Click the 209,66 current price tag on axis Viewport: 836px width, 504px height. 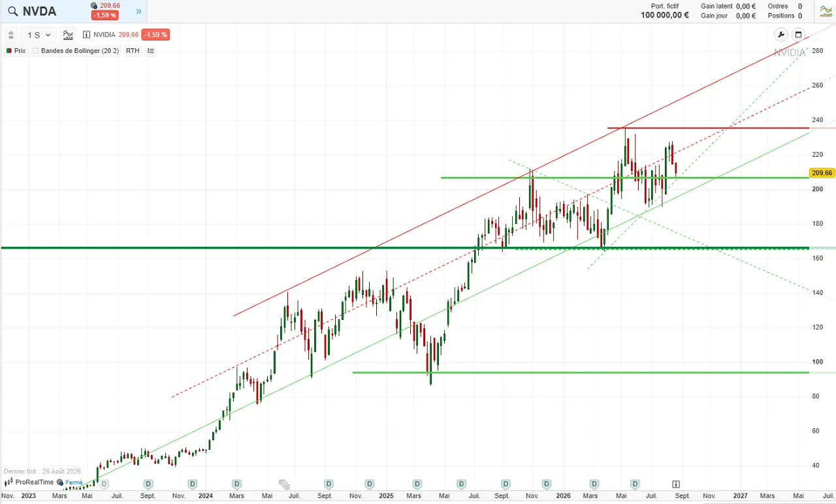click(x=822, y=173)
